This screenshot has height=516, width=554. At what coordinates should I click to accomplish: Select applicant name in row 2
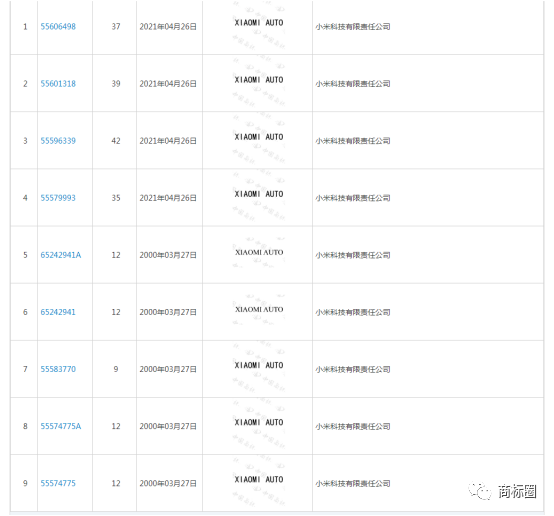(353, 84)
